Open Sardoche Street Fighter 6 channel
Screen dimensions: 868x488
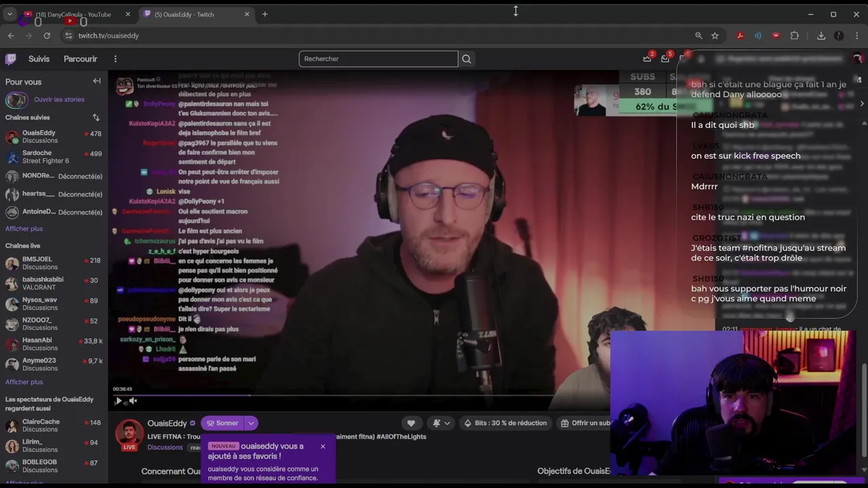click(x=54, y=157)
